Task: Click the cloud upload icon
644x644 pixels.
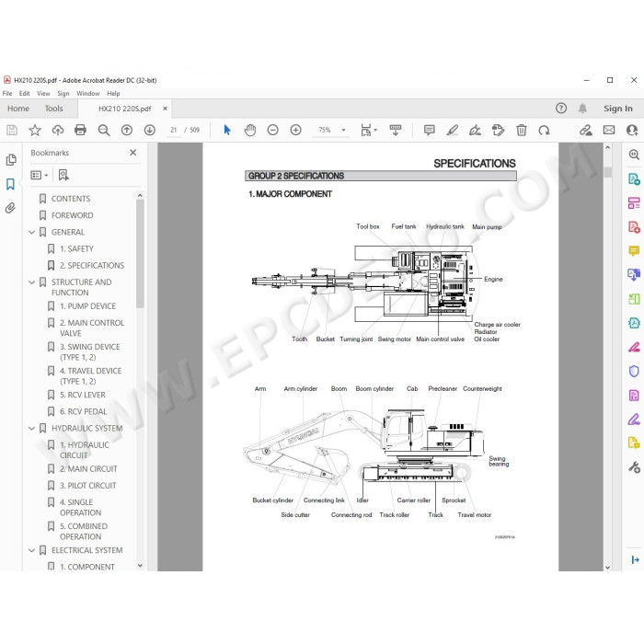Action: 57,131
